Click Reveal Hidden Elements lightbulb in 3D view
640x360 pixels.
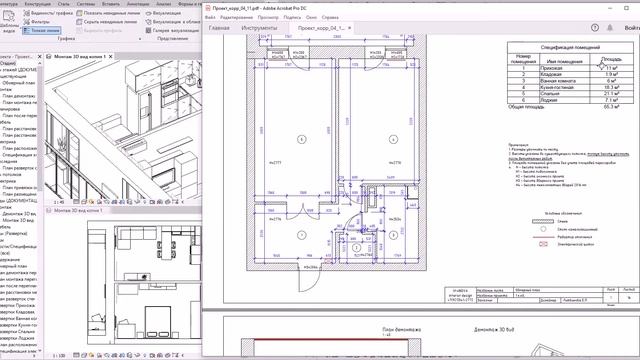144,202
